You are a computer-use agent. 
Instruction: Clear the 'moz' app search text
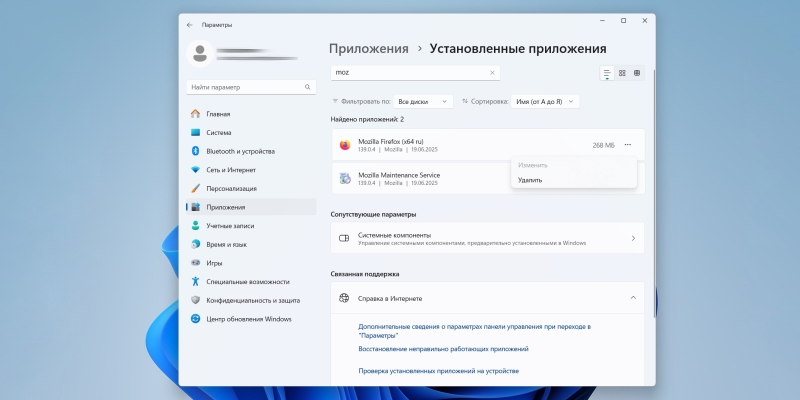pos(492,73)
